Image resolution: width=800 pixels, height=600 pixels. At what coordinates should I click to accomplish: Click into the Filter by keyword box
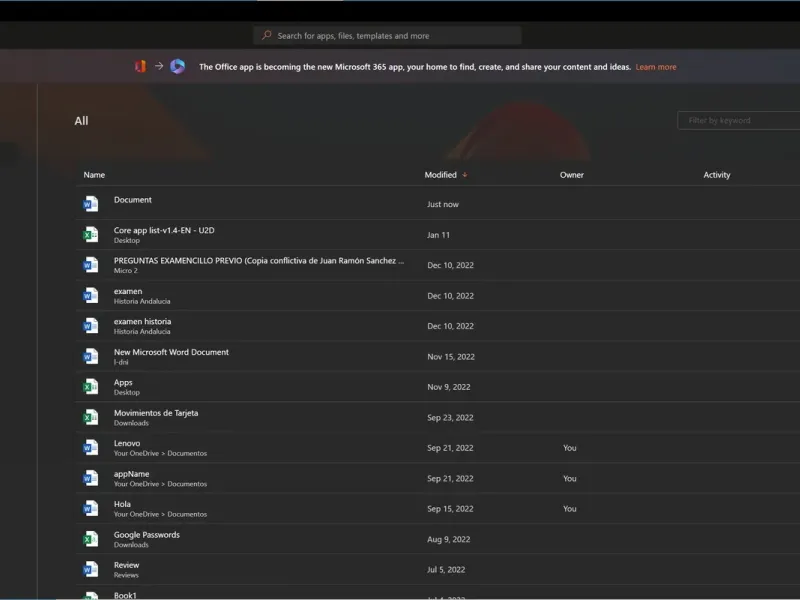(739, 120)
